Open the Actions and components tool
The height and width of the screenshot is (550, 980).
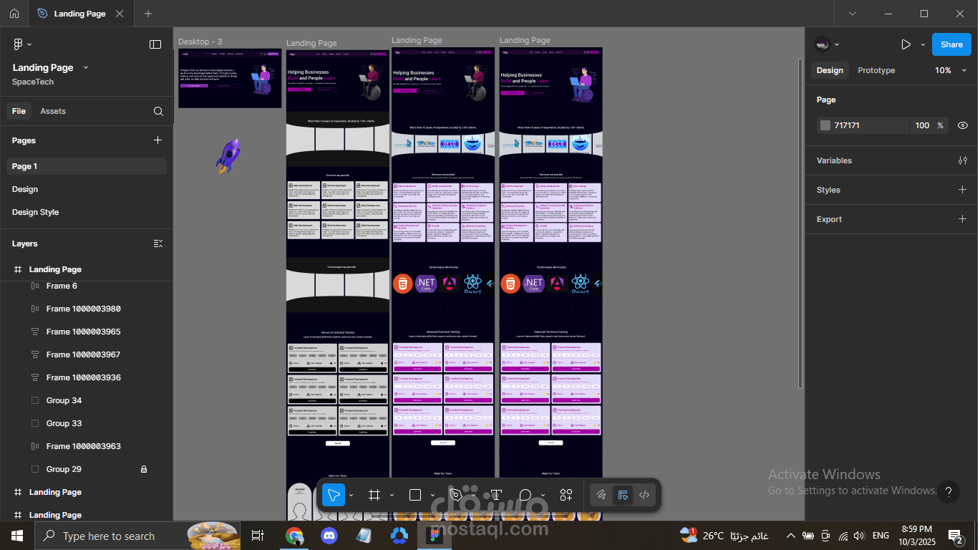click(566, 495)
